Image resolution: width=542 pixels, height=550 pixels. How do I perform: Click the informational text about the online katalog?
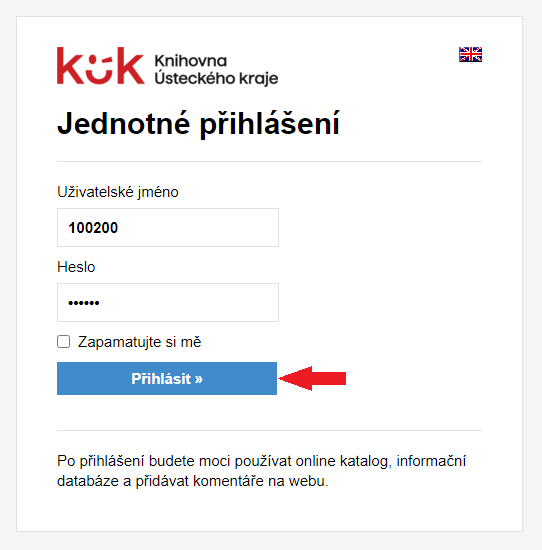point(261,471)
